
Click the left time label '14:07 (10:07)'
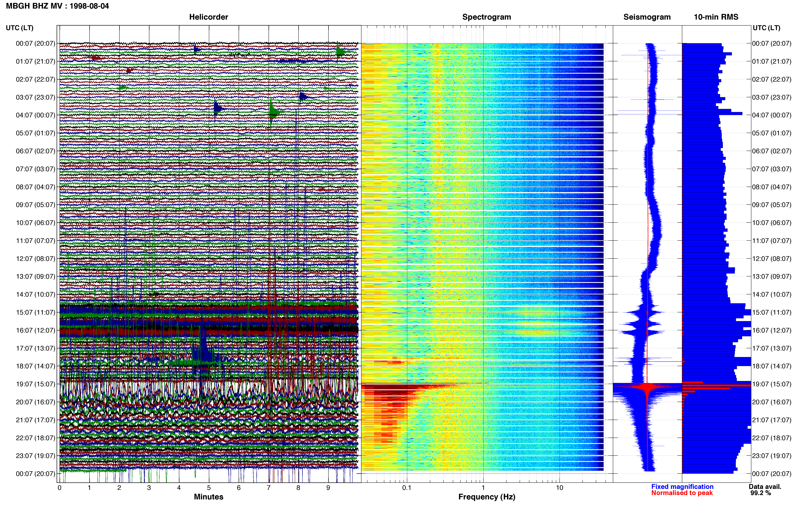coord(36,294)
